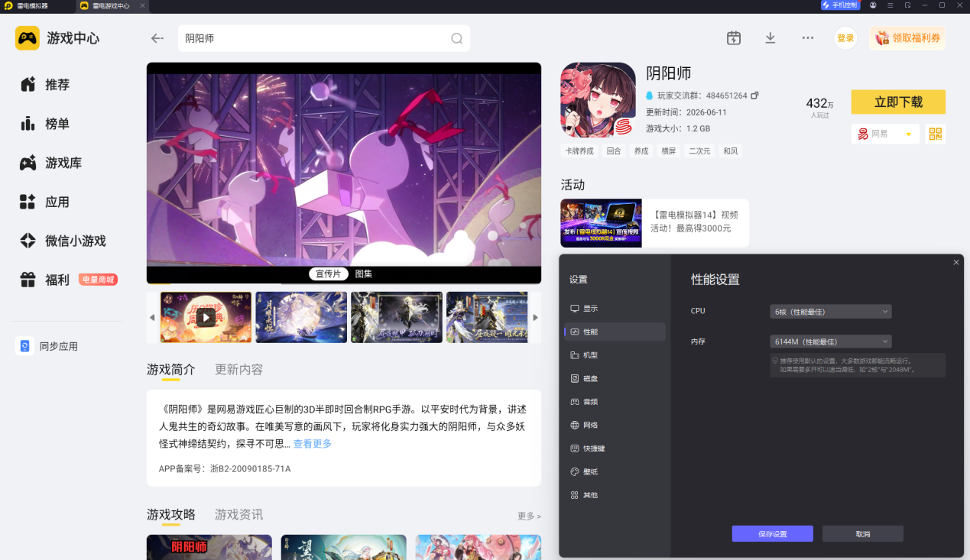
Task: Copy the player group number 484651264
Action: (754, 95)
